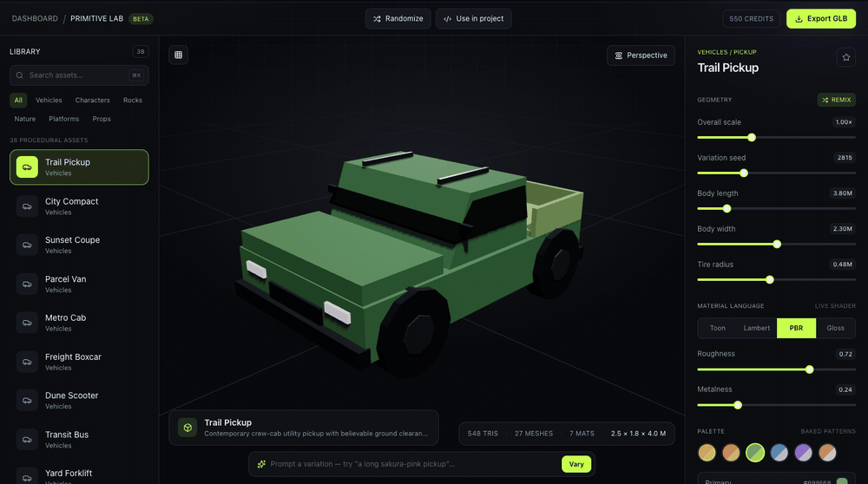
Task: Click the Trail Pickup vehicle icon in library
Action: [x=27, y=167]
